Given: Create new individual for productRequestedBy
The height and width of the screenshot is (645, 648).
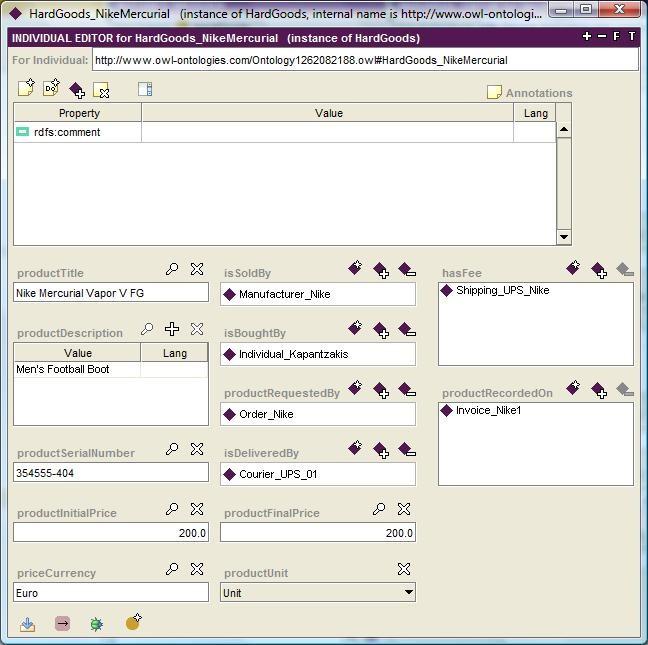Looking at the screenshot, I should click(x=355, y=388).
